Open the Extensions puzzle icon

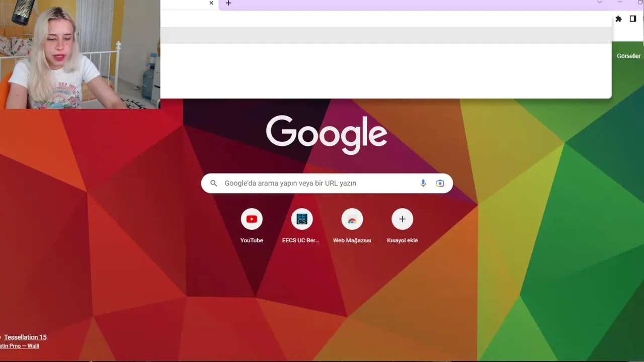click(x=618, y=19)
